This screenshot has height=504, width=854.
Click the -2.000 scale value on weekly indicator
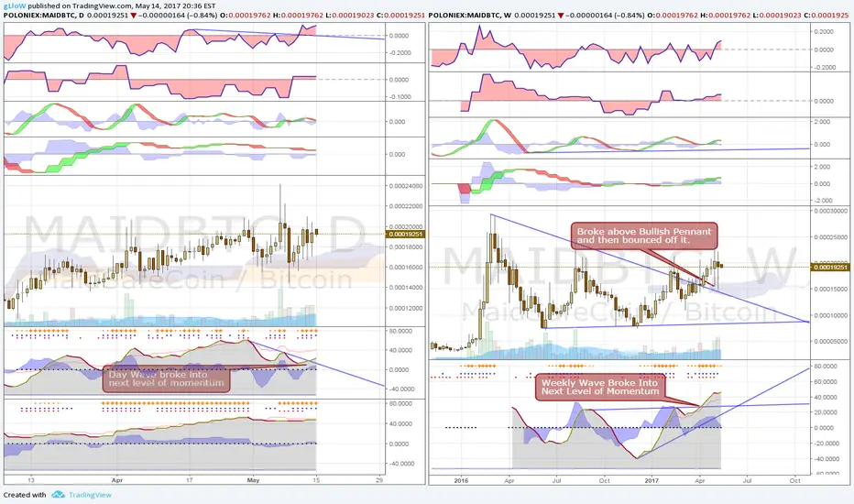point(823,201)
